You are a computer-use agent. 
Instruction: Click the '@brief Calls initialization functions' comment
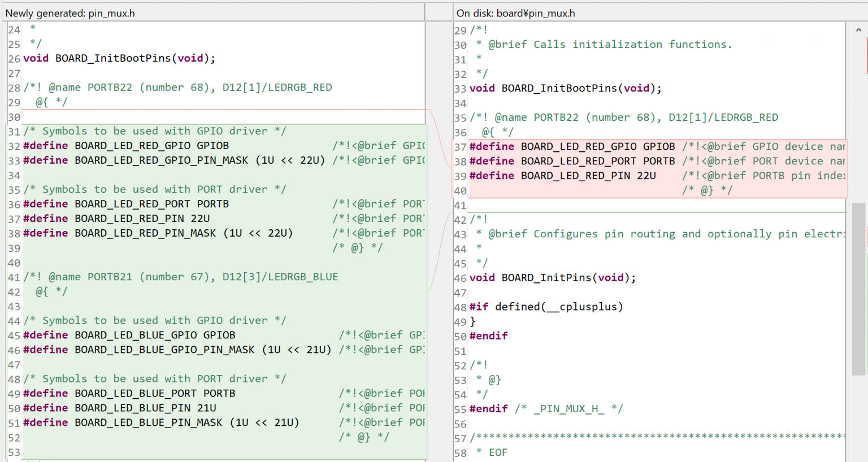609,45
